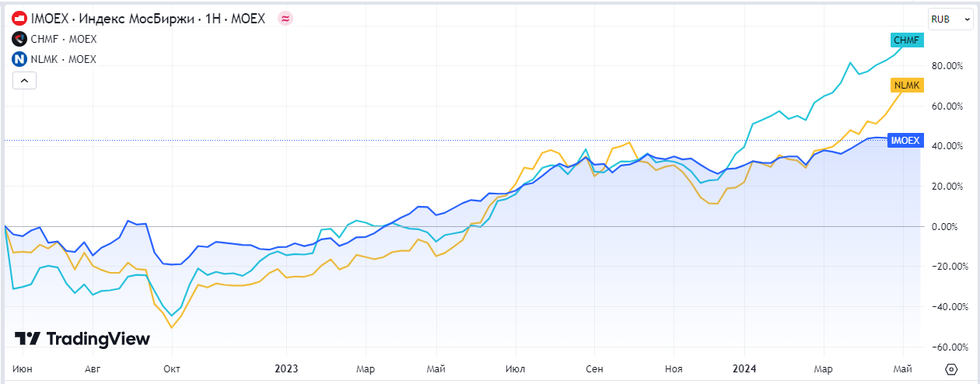
Task: Open the RUB currency dropdown
Action: [945, 19]
